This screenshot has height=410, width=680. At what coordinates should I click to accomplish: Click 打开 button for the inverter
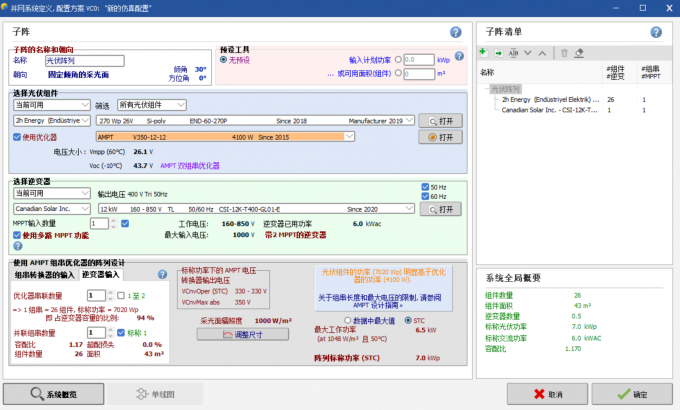tap(441, 210)
